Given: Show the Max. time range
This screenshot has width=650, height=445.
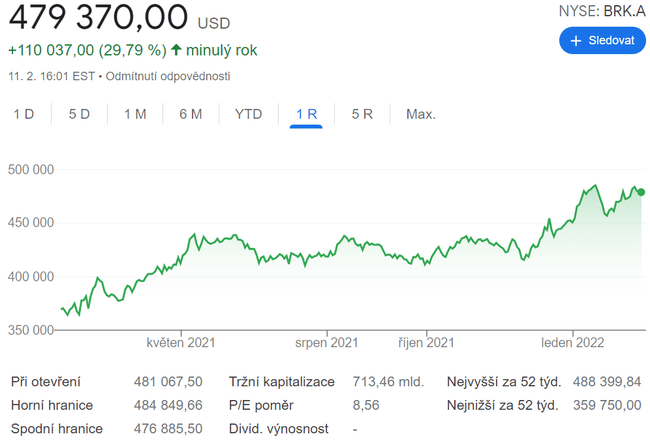Looking at the screenshot, I should 420,114.
